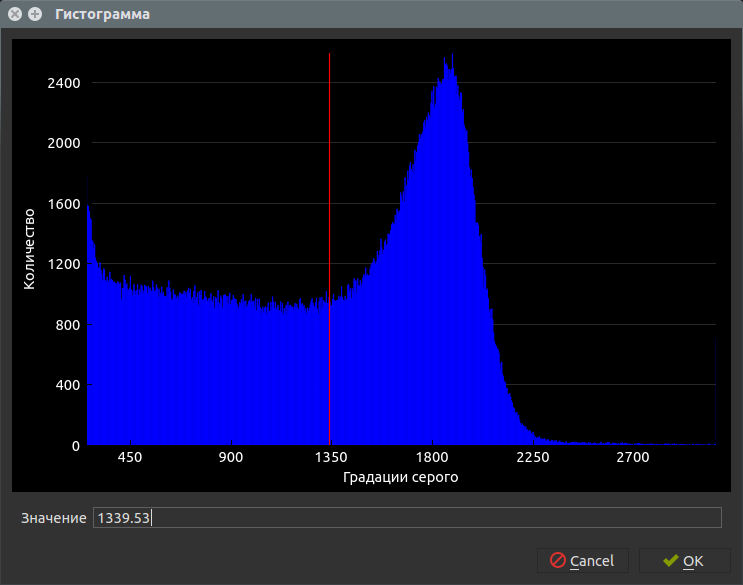Click the red Cancel circle icon
This screenshot has width=743, height=585.
point(558,561)
